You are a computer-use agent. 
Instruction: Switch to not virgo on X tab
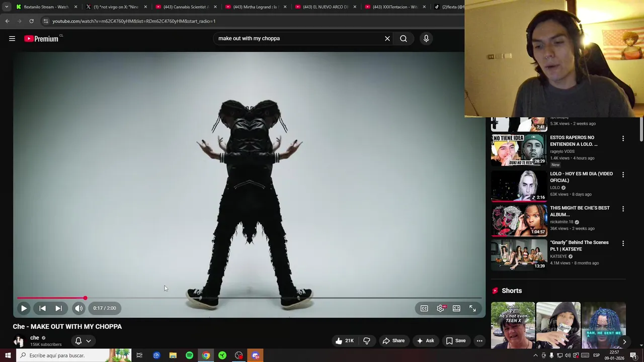coord(115,7)
